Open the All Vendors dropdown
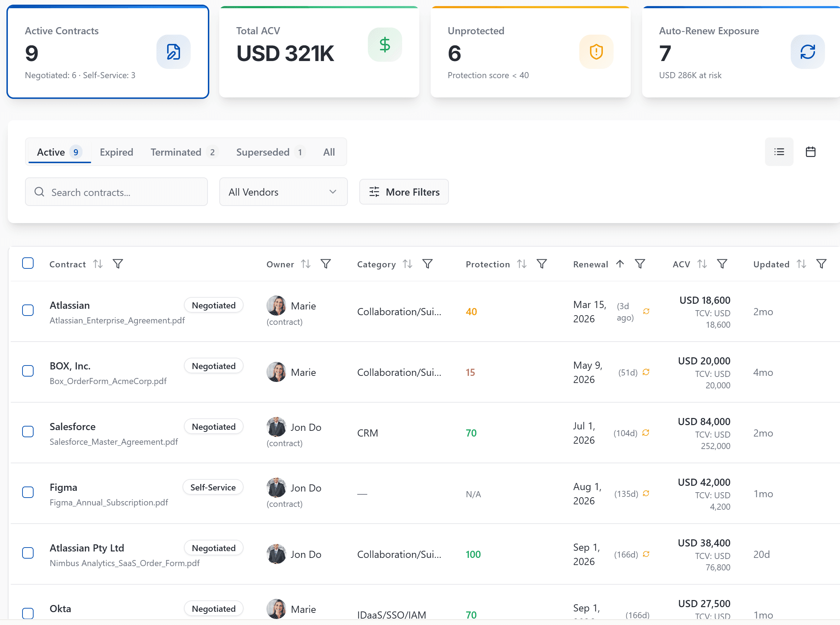840x625 pixels. point(283,192)
